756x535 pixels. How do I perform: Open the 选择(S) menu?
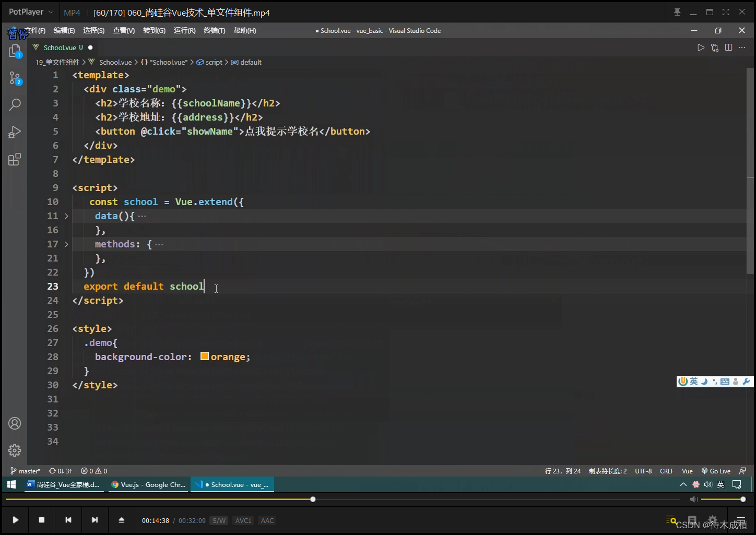94,31
